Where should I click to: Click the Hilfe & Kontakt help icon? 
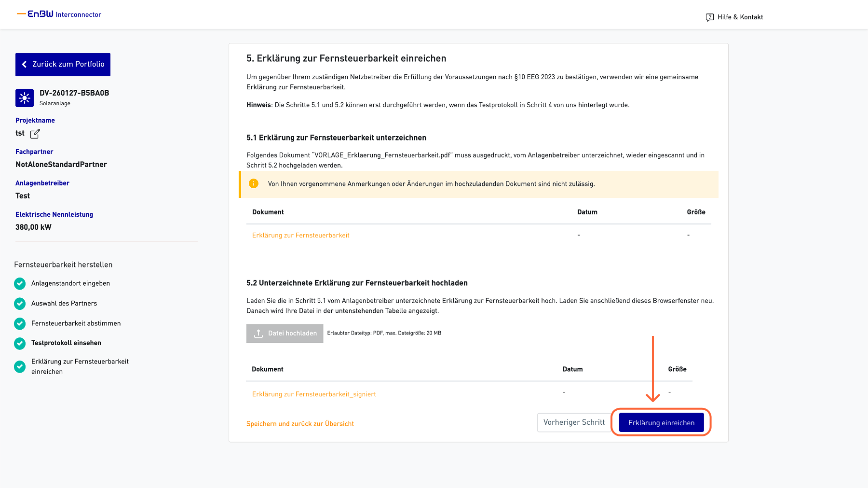click(709, 17)
